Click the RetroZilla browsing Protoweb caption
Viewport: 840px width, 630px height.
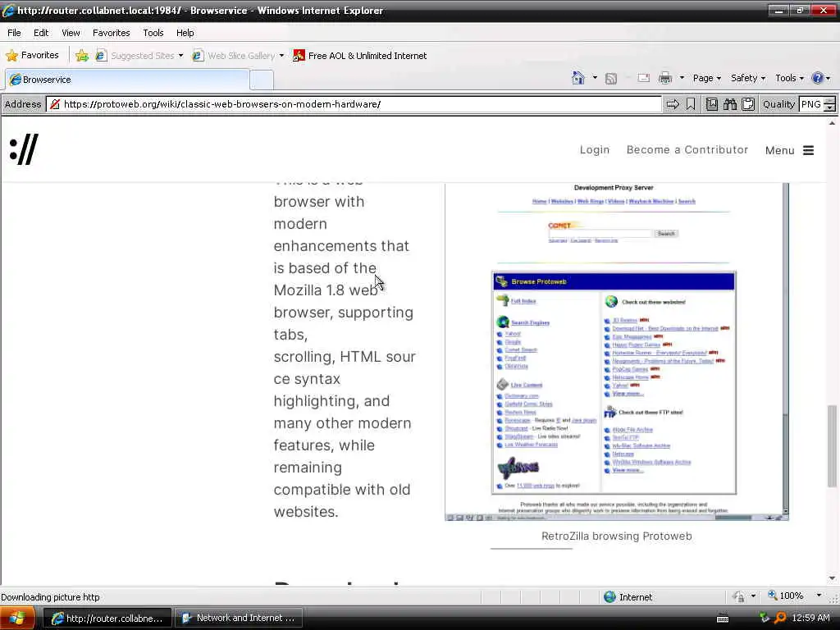point(617,536)
